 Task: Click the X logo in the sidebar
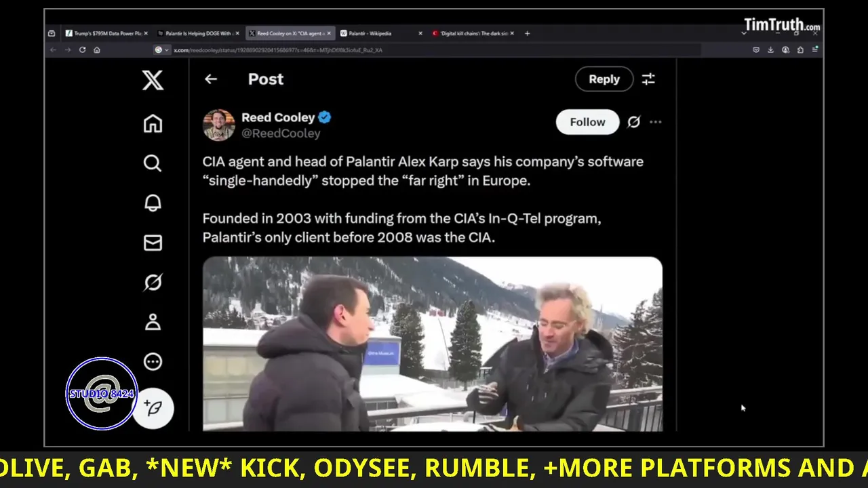[153, 80]
